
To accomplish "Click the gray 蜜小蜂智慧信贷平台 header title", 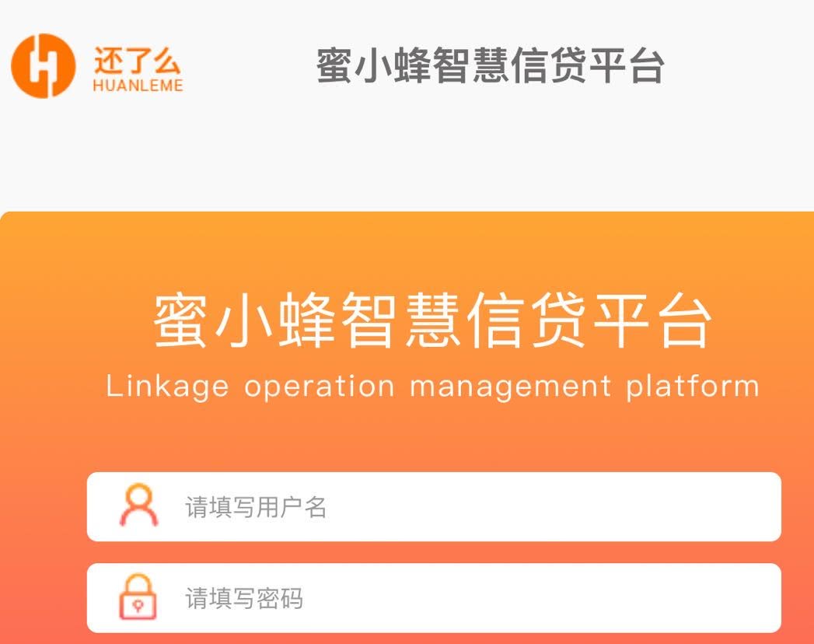I will [x=490, y=65].
